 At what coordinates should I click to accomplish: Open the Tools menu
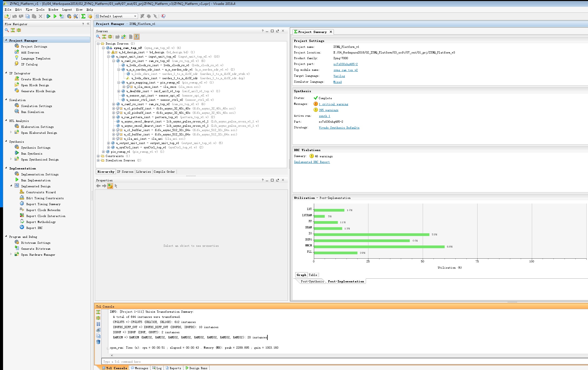40,9
